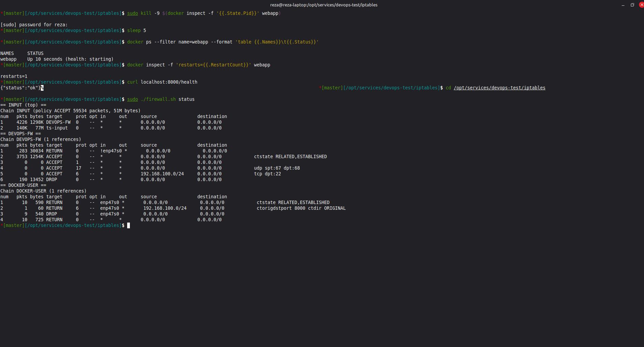This screenshot has width=644, height=347.
Task: Click the 'restarts=1' output
Action: click(x=14, y=76)
